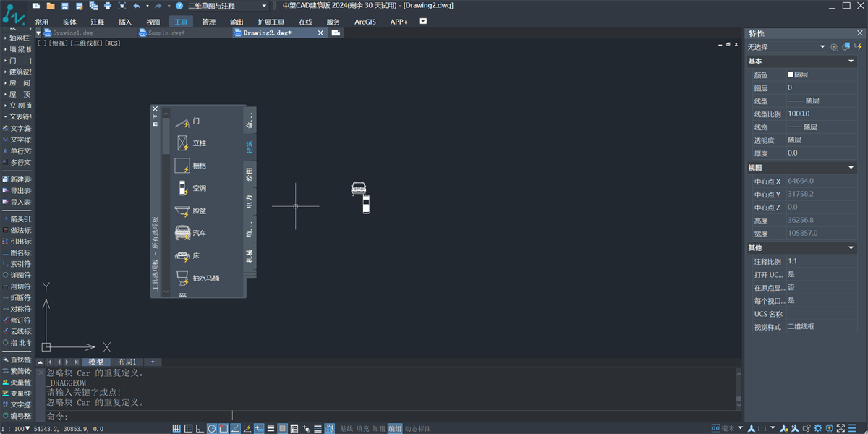Image resolution: width=868 pixels, height=434 pixels.
Task: Click the Undo arrow icon
Action: [x=137, y=6]
